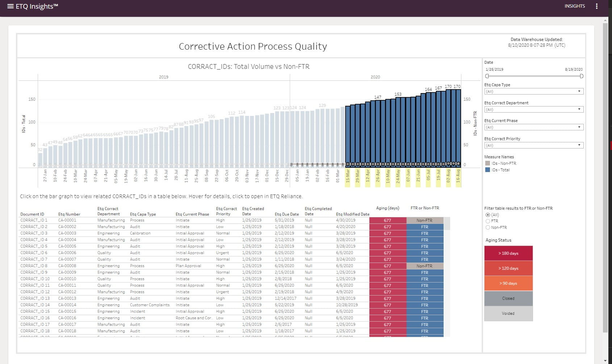The height and width of the screenshot is (364, 612).
Task: Expand the Etq Capa Type dropdown
Action: (534, 91)
